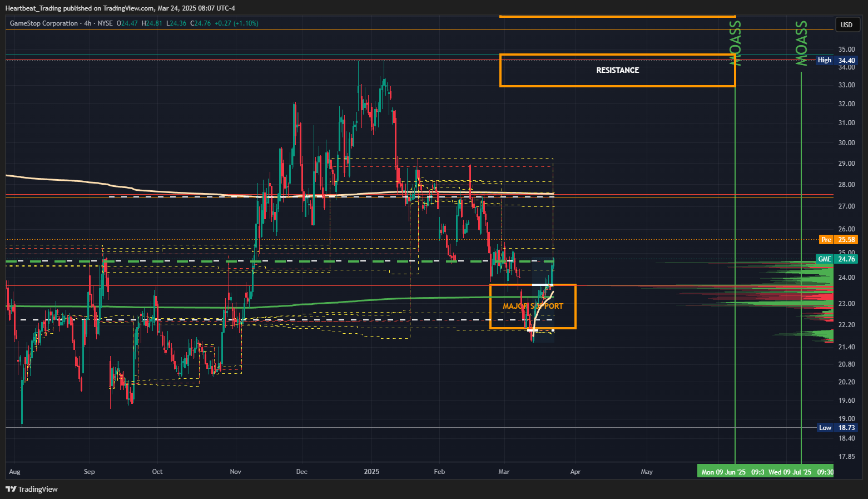Viewport: 868px width, 499px height.
Task: Click 32.00 on the price scale
Action: click(x=847, y=104)
